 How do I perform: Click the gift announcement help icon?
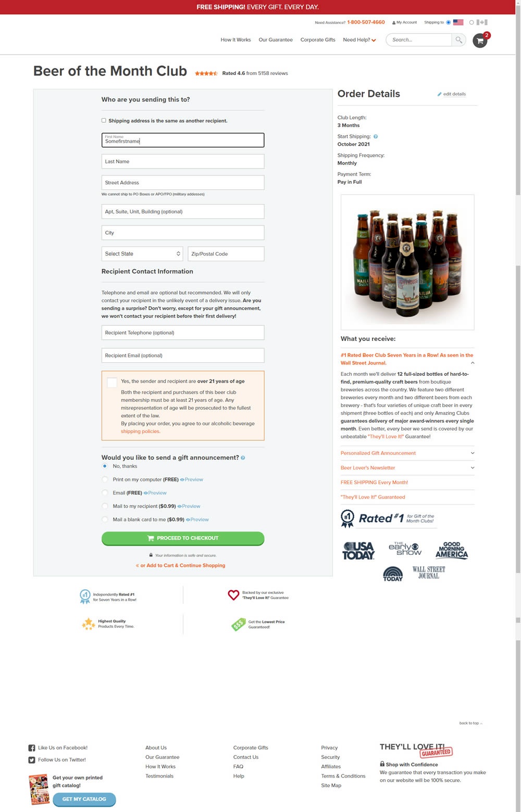coord(243,458)
